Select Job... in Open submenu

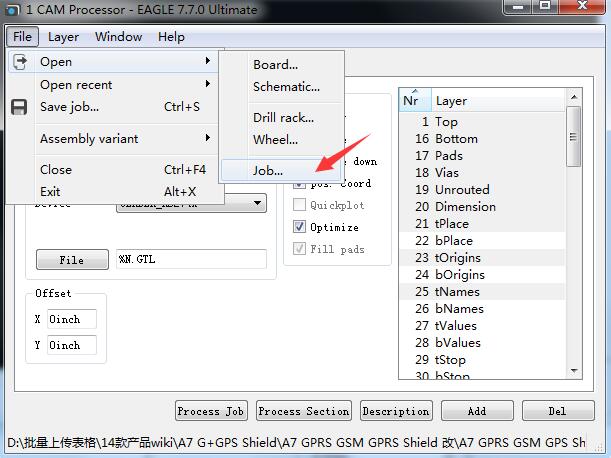pyautogui.click(x=282, y=170)
